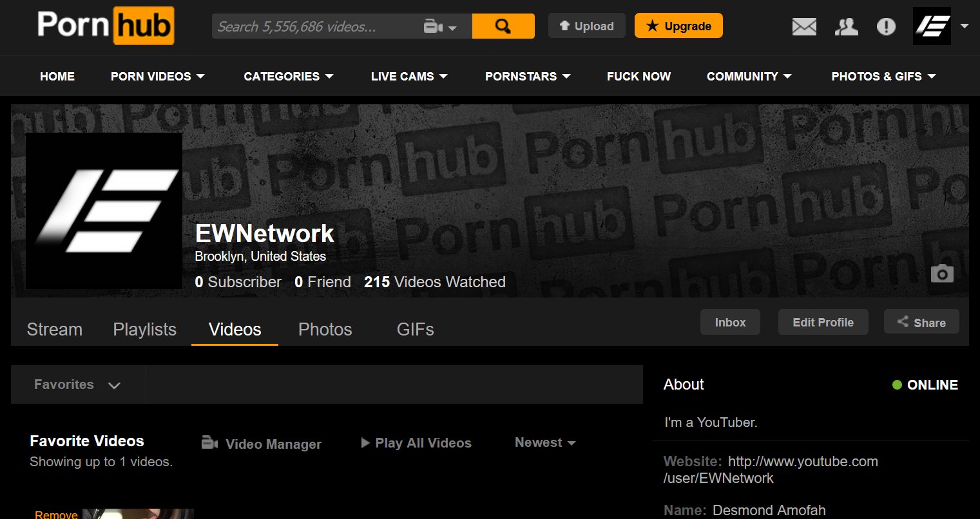This screenshot has width=980, height=519.
Task: Switch to the Stream tab
Action: (55, 329)
